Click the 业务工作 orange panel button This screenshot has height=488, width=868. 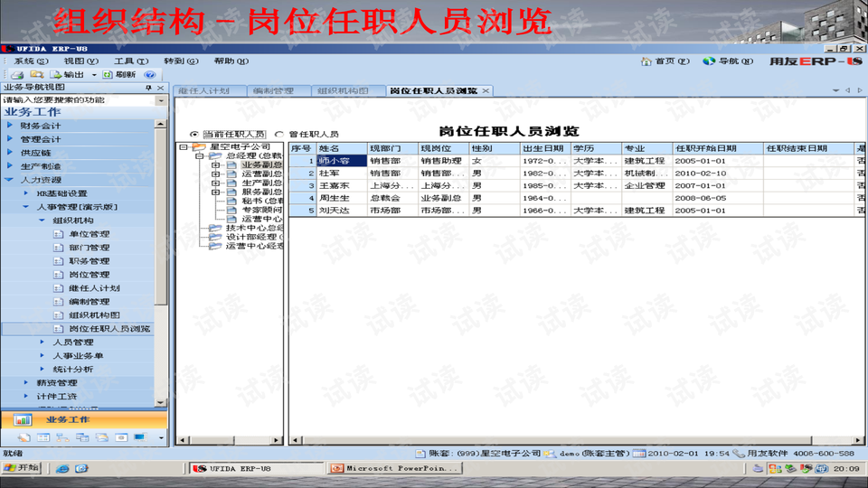[x=84, y=420]
